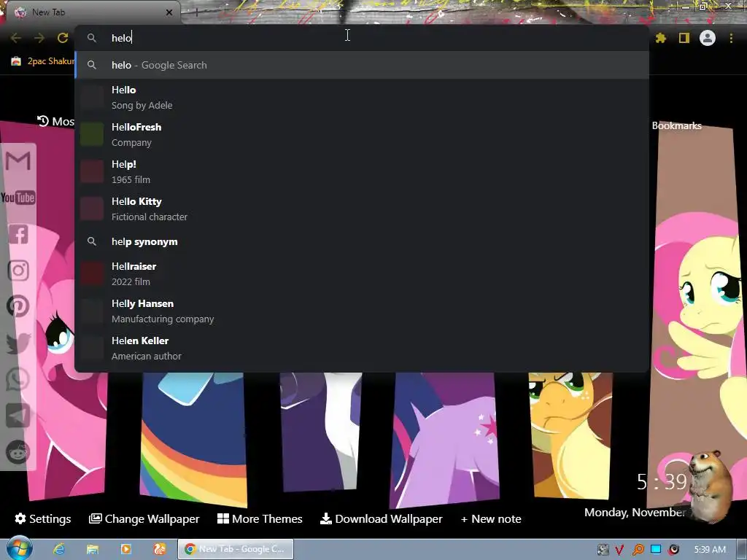
Task: Click the browser Back arrow
Action: pos(16,38)
